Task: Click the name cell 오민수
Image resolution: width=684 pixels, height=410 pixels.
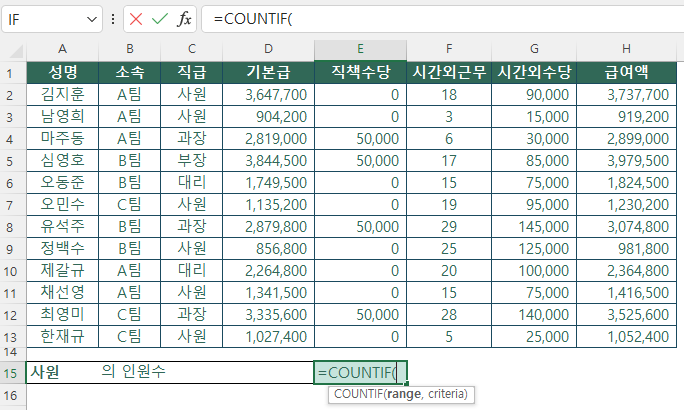Action: 62,205
